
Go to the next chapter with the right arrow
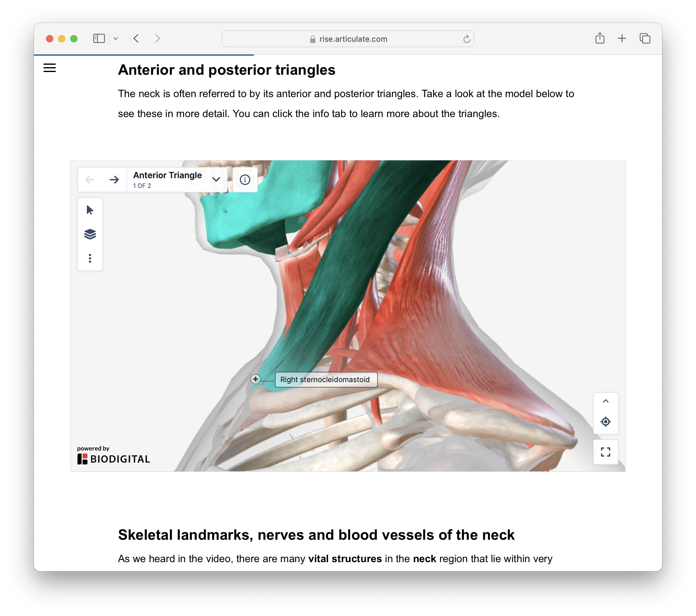114,180
